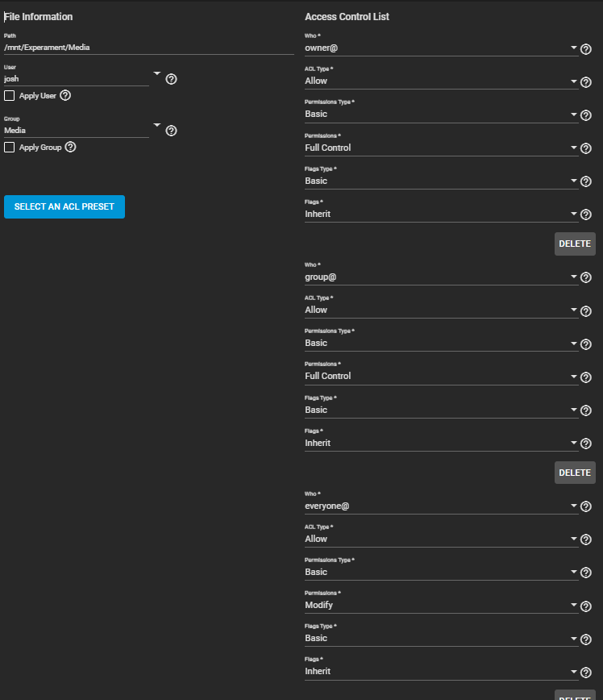The height and width of the screenshot is (700, 603).
Task: Open help for owner@ Full Control permissions
Action: coord(586,148)
